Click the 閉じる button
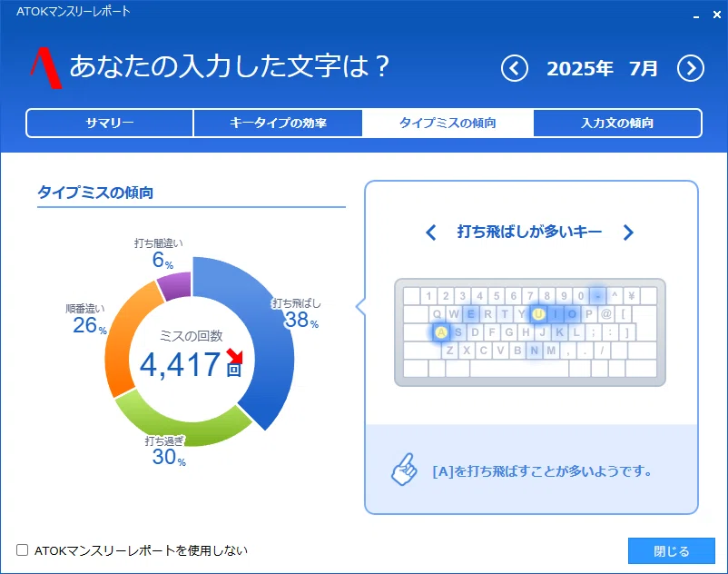Image resolution: width=728 pixels, height=574 pixels. click(672, 550)
